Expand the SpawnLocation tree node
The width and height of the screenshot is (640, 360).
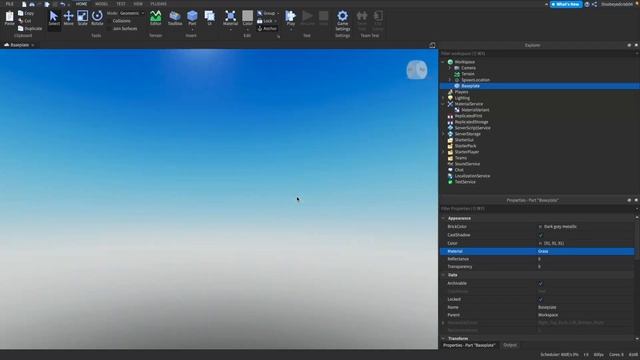coord(450,80)
